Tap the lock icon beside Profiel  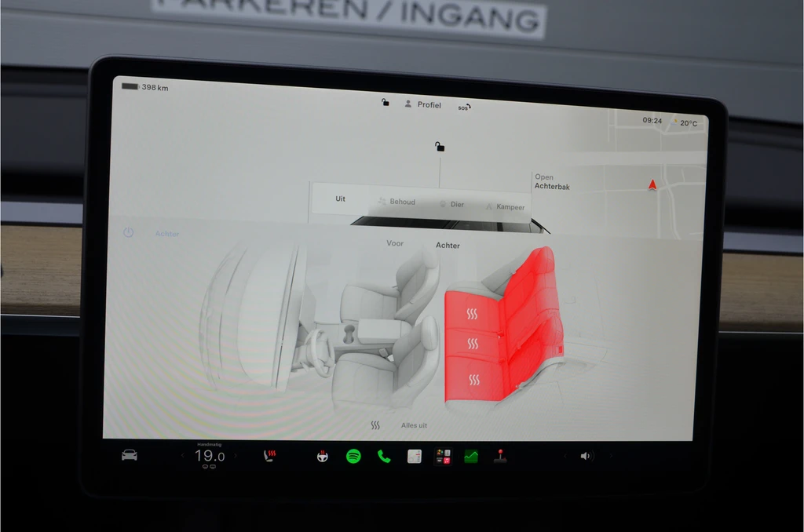coord(385,103)
